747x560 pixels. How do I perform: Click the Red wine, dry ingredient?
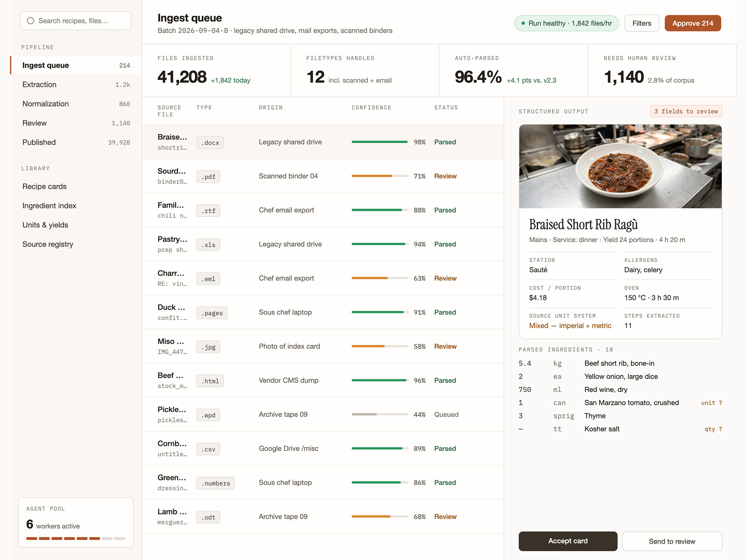(x=605, y=390)
